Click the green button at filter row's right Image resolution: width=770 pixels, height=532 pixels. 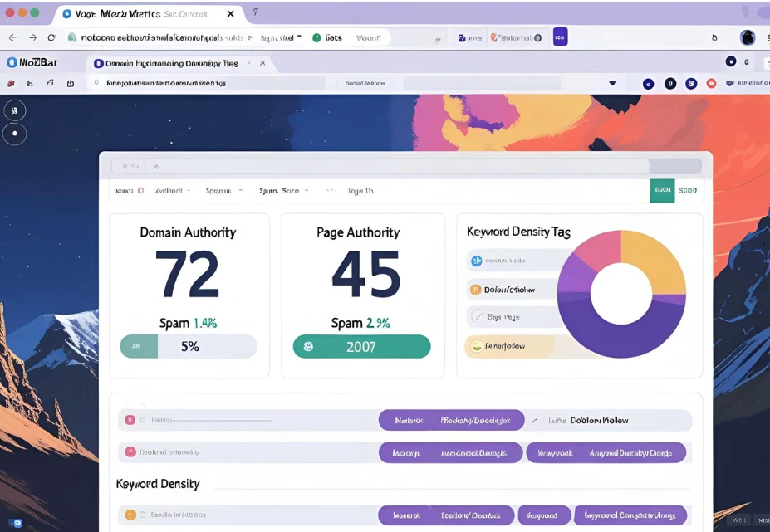662,190
